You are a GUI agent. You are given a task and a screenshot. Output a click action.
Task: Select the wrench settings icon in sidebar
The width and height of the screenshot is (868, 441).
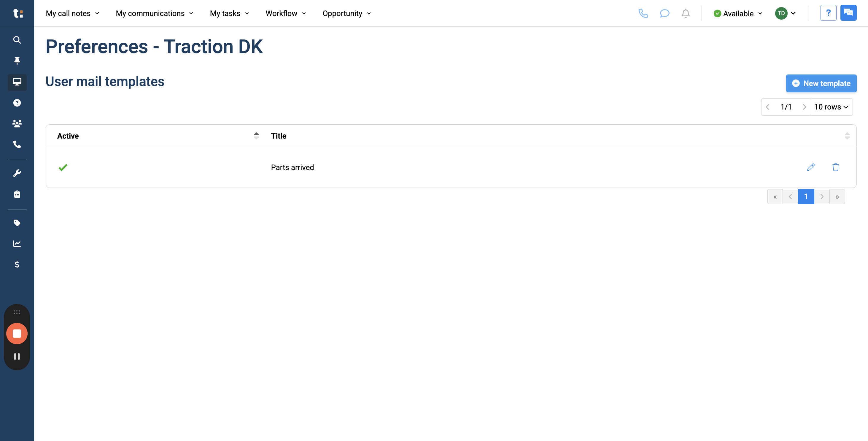point(17,173)
